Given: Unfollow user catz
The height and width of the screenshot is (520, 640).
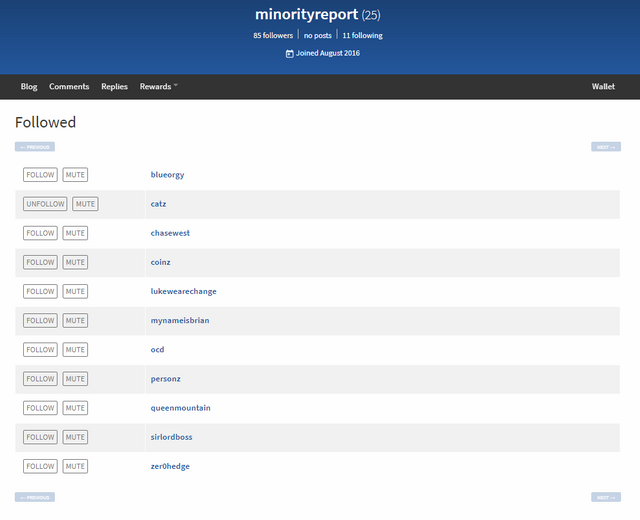Looking at the screenshot, I should [x=45, y=204].
